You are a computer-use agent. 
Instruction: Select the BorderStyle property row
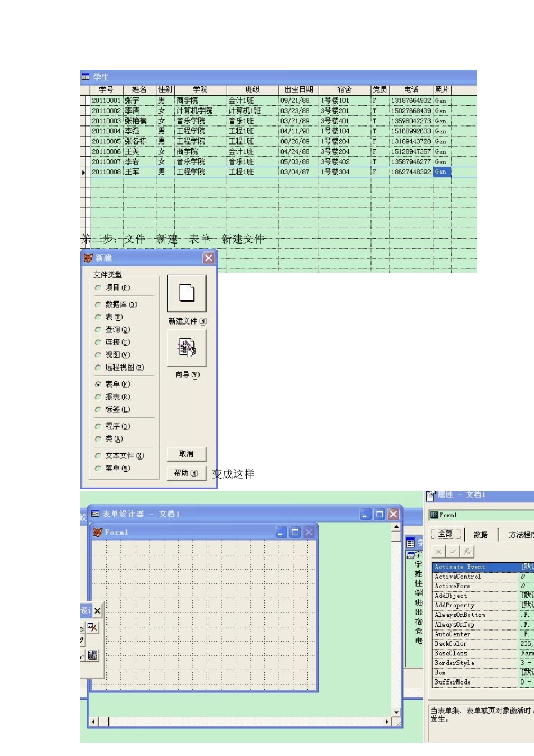483,663
